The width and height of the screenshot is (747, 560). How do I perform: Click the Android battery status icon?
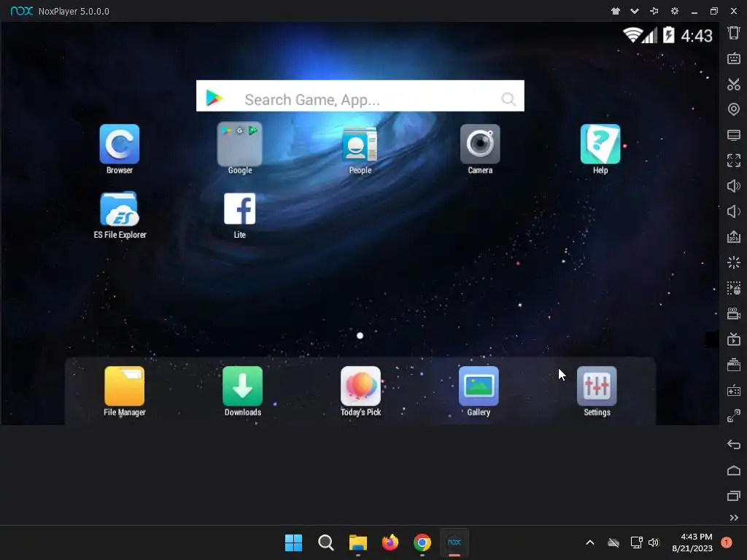[668, 35]
